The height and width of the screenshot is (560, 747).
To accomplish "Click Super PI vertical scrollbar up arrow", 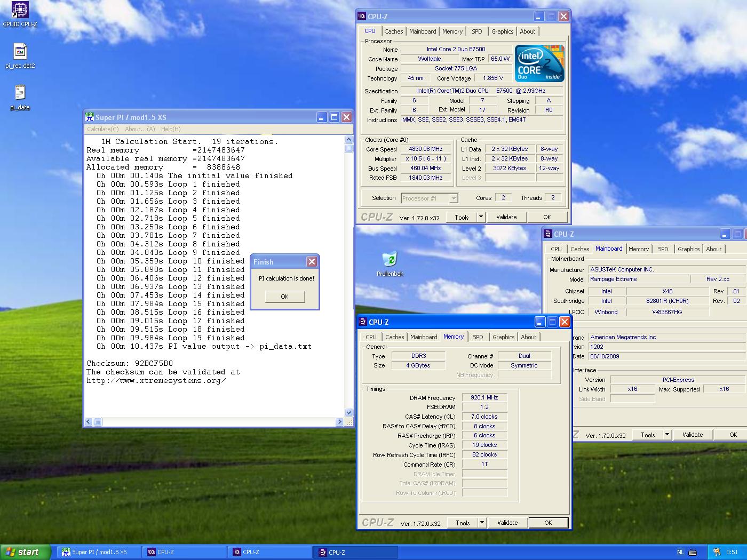I will pyautogui.click(x=349, y=140).
